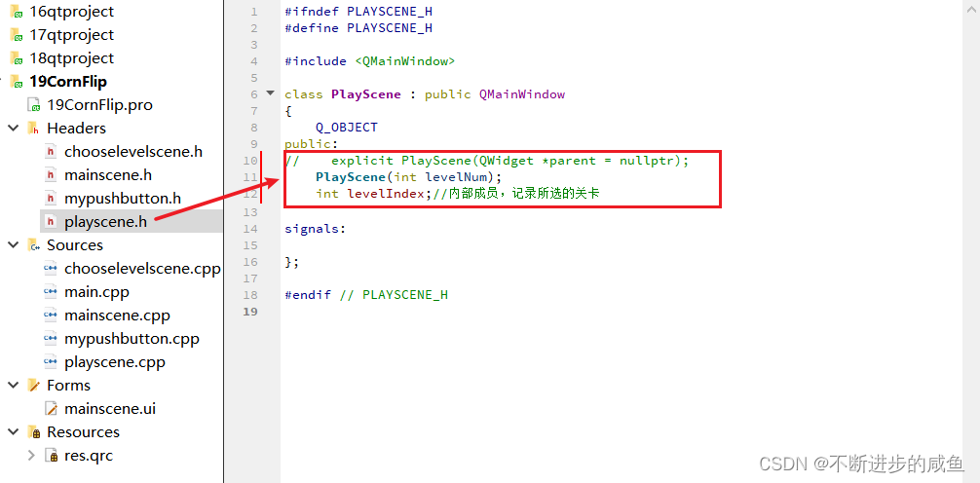This screenshot has height=483, width=980.
Task: Open the 19CornFlip.pro file
Action: click(x=99, y=105)
